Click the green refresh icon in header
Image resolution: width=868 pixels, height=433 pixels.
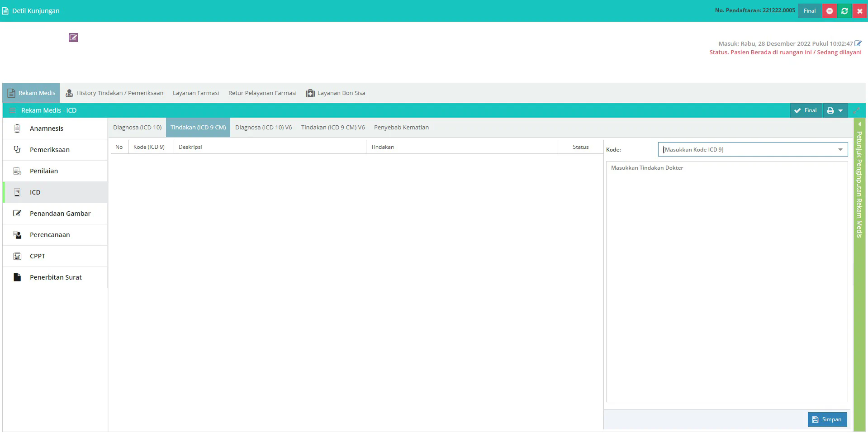click(844, 11)
